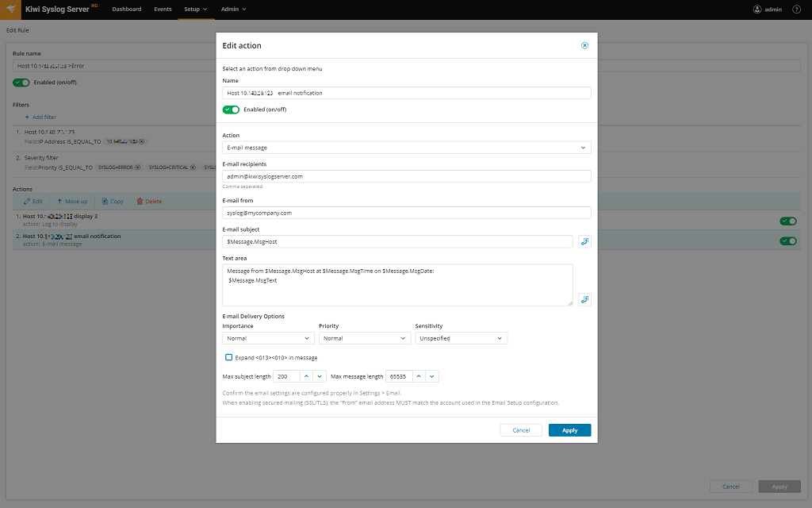This screenshot has height=508, width=812.
Task: Click the E-mail recipients field
Action: [407, 176]
